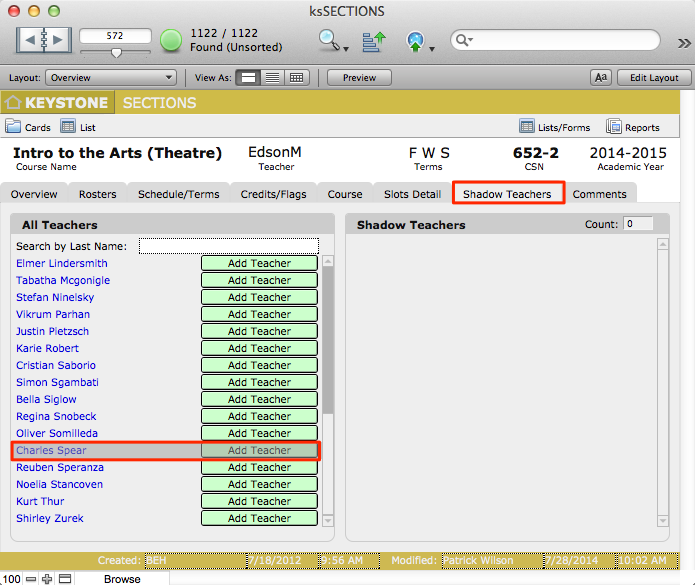
Task: Switch to the Rosters tab
Action: coord(97,194)
